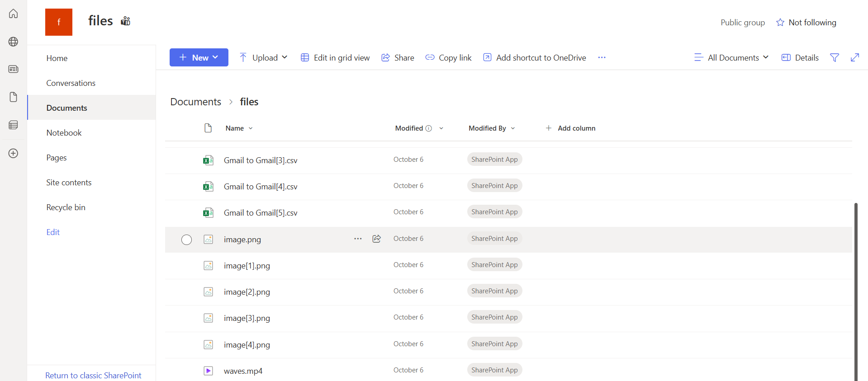The width and height of the screenshot is (868, 381).
Task: Open the Details pane
Action: pyautogui.click(x=800, y=57)
